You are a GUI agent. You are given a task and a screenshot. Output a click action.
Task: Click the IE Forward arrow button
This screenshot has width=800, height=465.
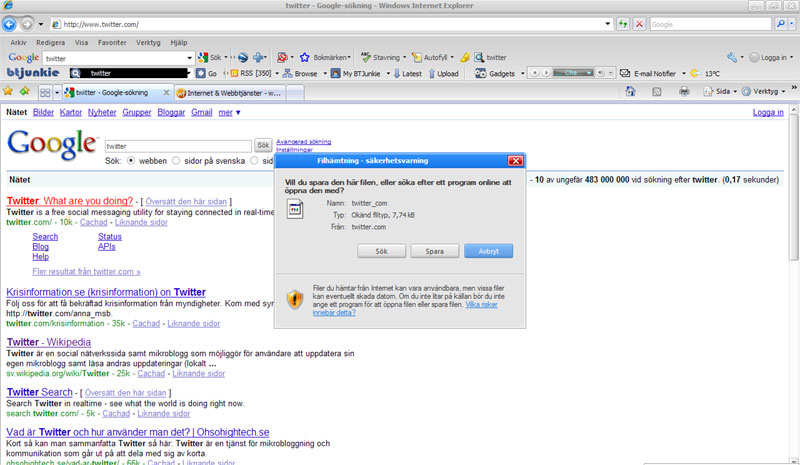click(27, 24)
